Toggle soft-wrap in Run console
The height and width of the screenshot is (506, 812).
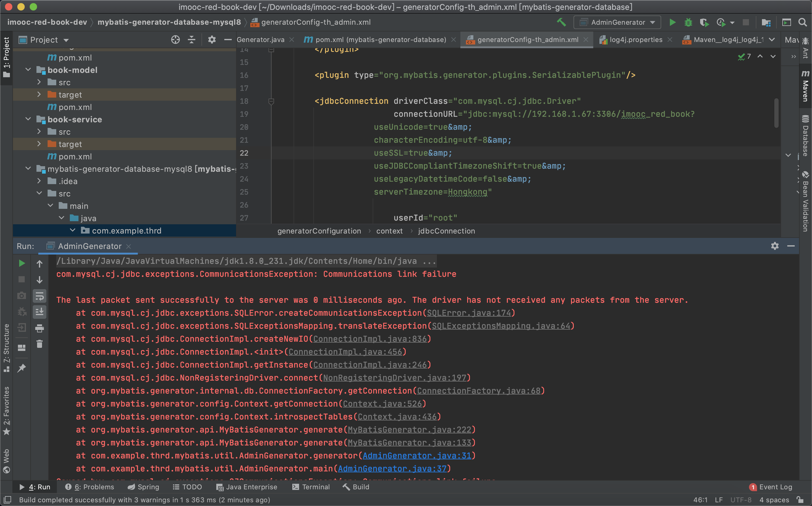[x=40, y=296]
